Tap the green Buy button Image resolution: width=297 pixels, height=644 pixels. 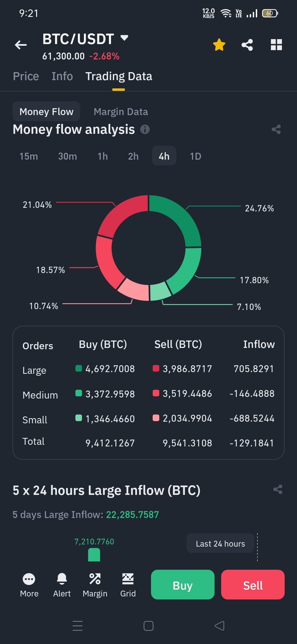click(x=182, y=584)
